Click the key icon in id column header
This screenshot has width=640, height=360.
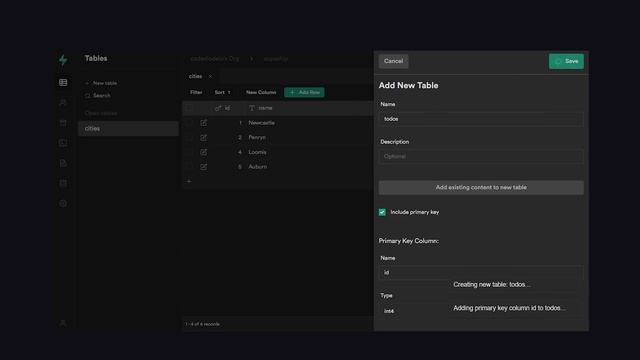tap(218, 108)
